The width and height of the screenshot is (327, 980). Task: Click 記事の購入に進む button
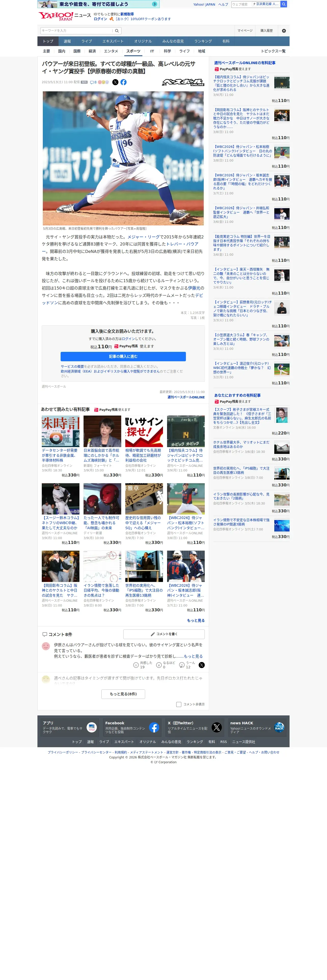[x=123, y=356]
